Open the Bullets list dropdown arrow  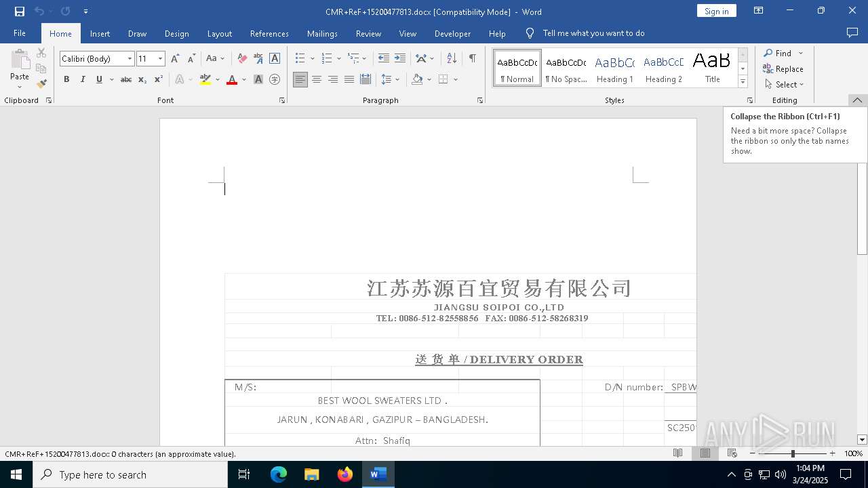click(x=312, y=59)
